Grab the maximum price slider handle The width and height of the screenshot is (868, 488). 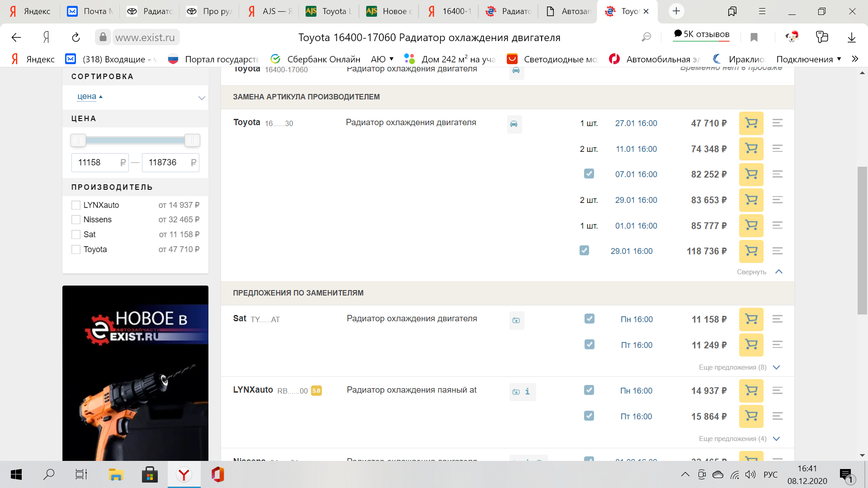click(192, 141)
